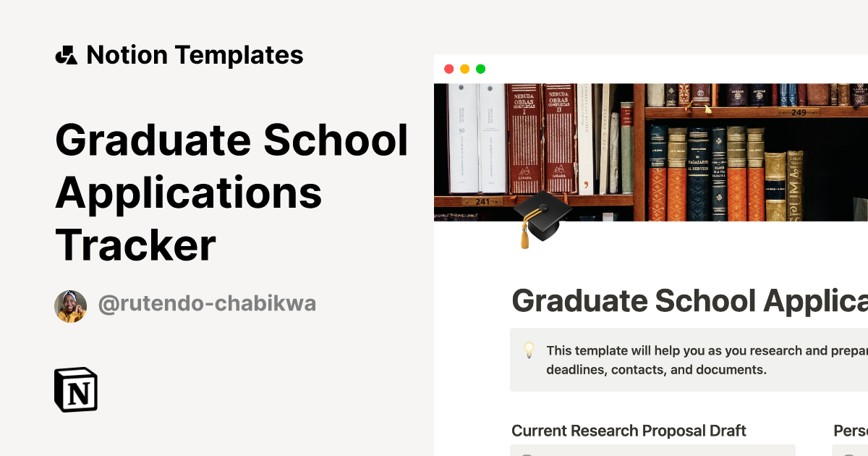868x456 pixels.
Task: Click the Notion Templates logo icon
Action: pyautogui.click(x=67, y=54)
